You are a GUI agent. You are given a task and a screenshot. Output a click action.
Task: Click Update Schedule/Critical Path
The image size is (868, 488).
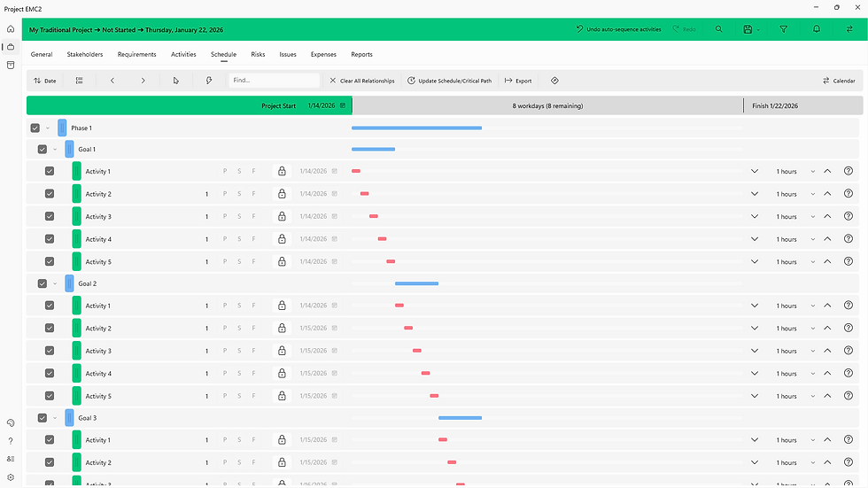[x=450, y=81]
